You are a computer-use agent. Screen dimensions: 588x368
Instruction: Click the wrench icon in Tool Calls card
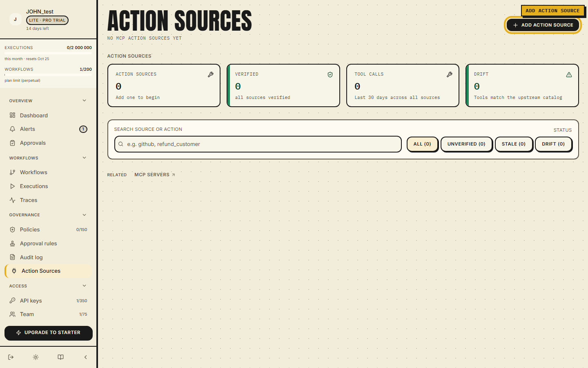pyautogui.click(x=450, y=74)
